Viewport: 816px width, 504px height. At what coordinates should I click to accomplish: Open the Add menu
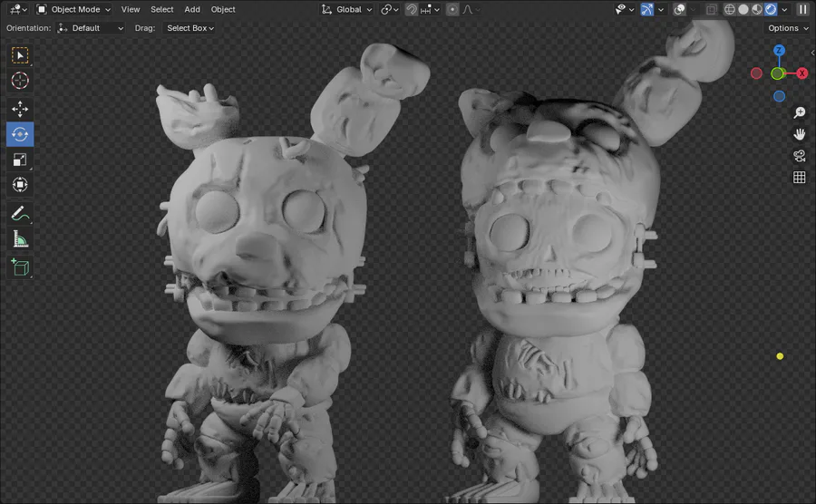click(x=192, y=9)
